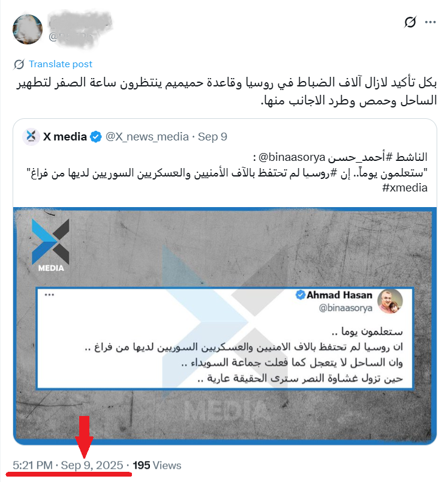
Task: Click the Grok icon next to Translate post
Action: pyautogui.click(x=19, y=64)
